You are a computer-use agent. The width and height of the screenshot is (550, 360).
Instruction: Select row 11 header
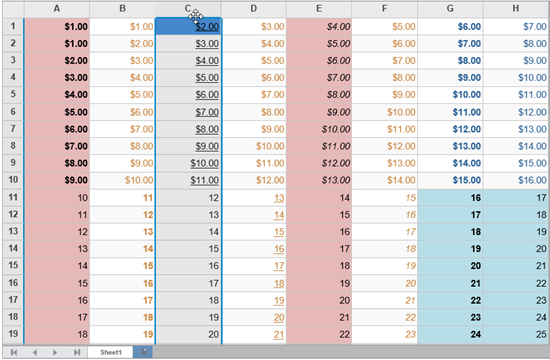click(x=13, y=197)
